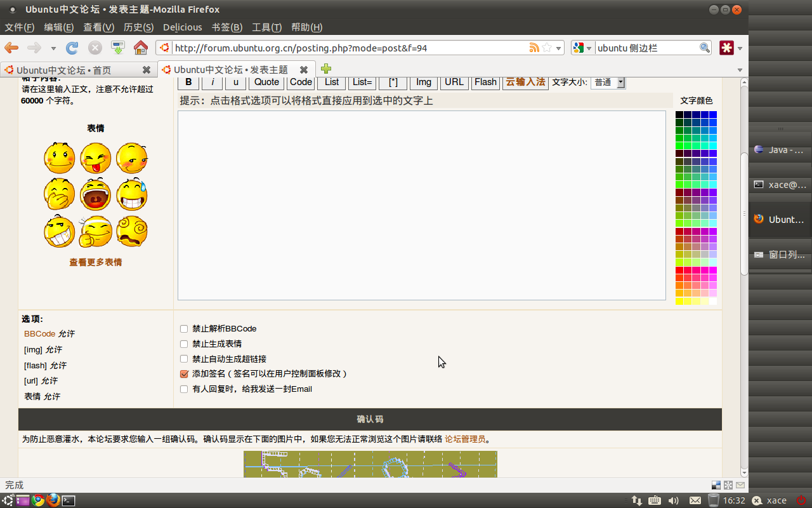This screenshot has height=508, width=812.
Task: Expand the add-on icon dropdown arrow
Action: [x=740, y=48]
